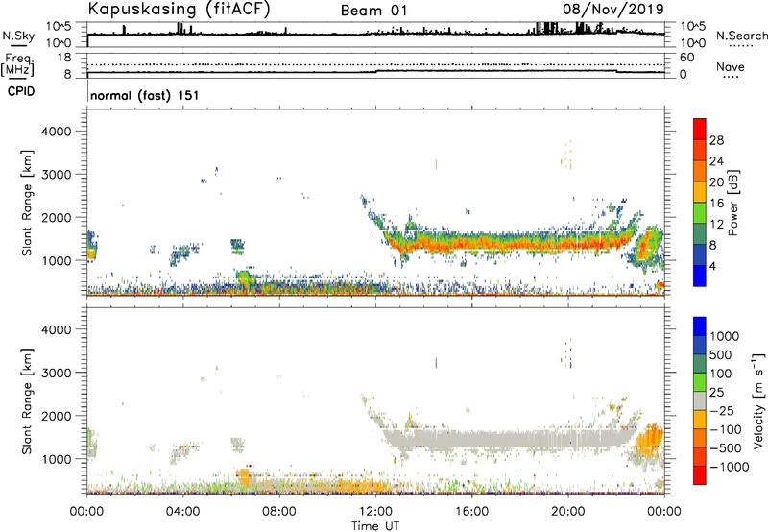This screenshot has width=768, height=532.
Task: Click the 24 label on power colorbar
Action: pos(716,161)
